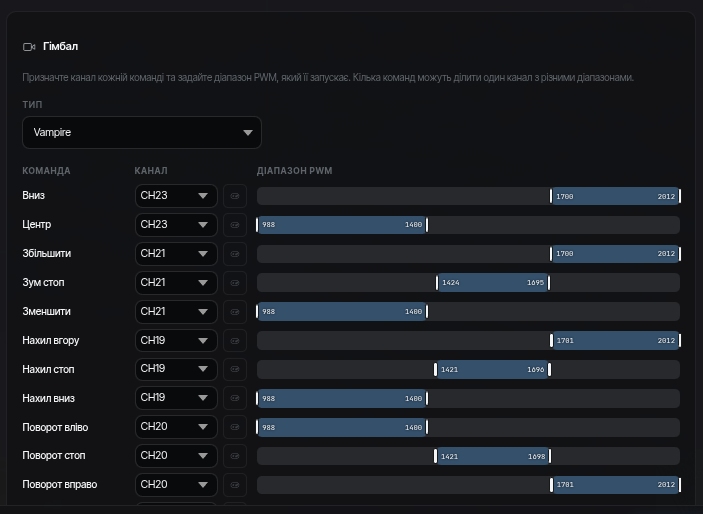The width and height of the screenshot is (703, 514).
Task: Open the CH21 channel dropdown for Зум стоп
Action: pos(176,283)
